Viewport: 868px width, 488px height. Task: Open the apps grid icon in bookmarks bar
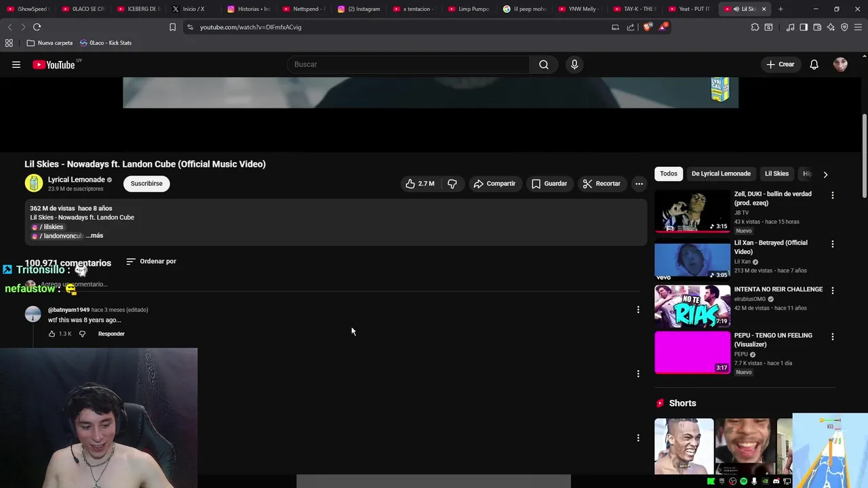[9, 43]
